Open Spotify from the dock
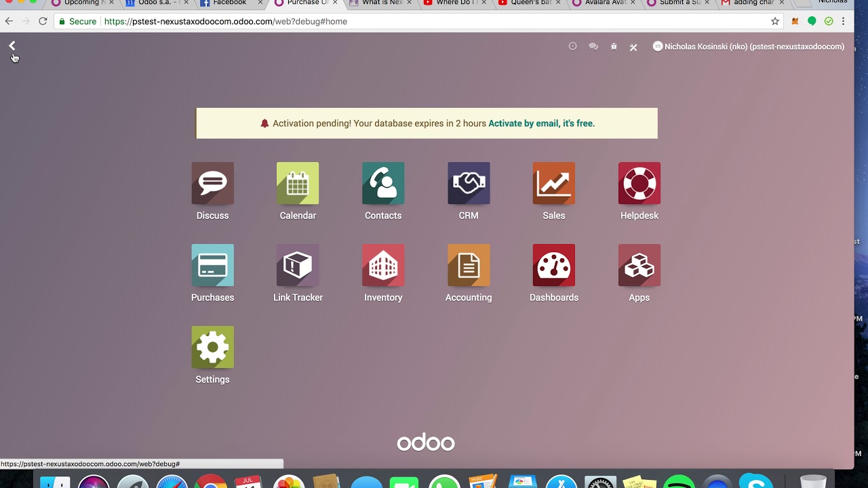 click(x=678, y=481)
